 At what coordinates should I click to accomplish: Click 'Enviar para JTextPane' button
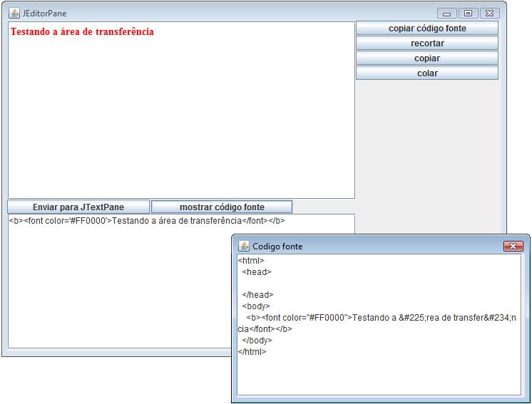coord(78,207)
